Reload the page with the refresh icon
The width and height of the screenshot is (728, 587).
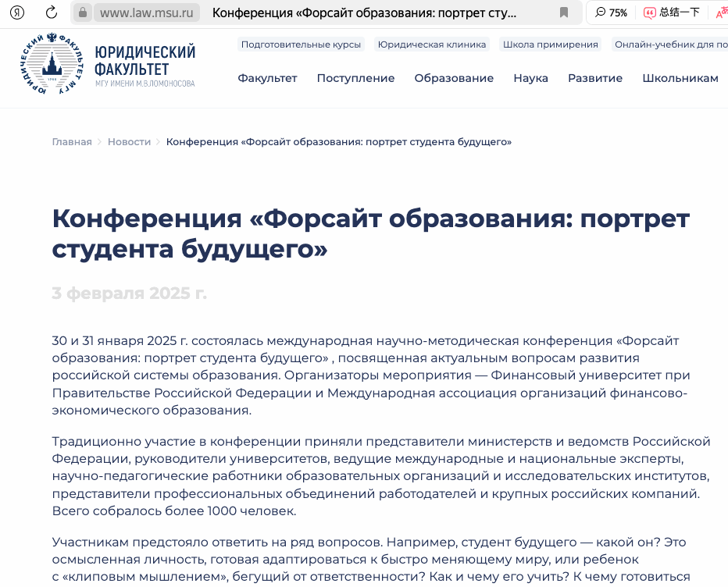(52, 12)
